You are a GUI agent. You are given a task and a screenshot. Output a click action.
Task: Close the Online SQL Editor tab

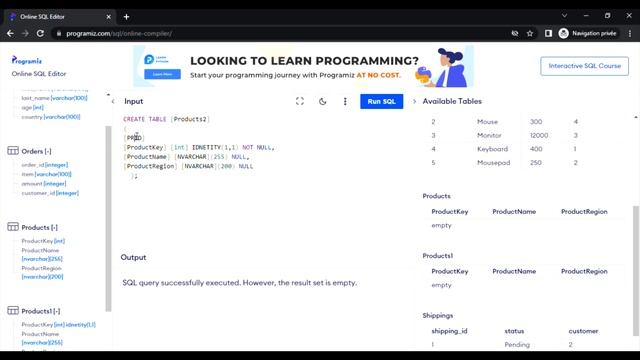(109, 17)
